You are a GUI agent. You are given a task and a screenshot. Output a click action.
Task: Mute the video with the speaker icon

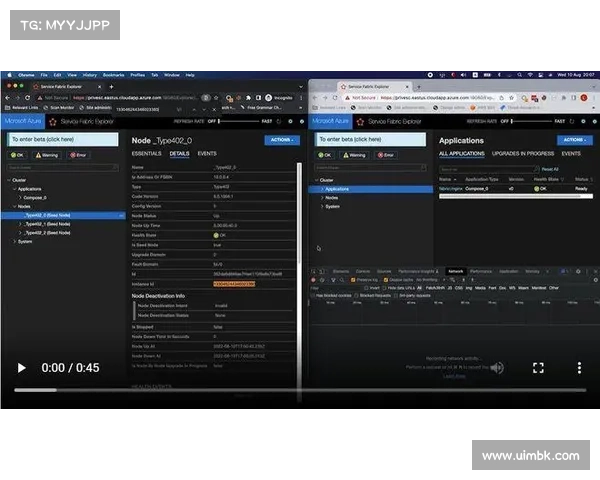click(498, 368)
